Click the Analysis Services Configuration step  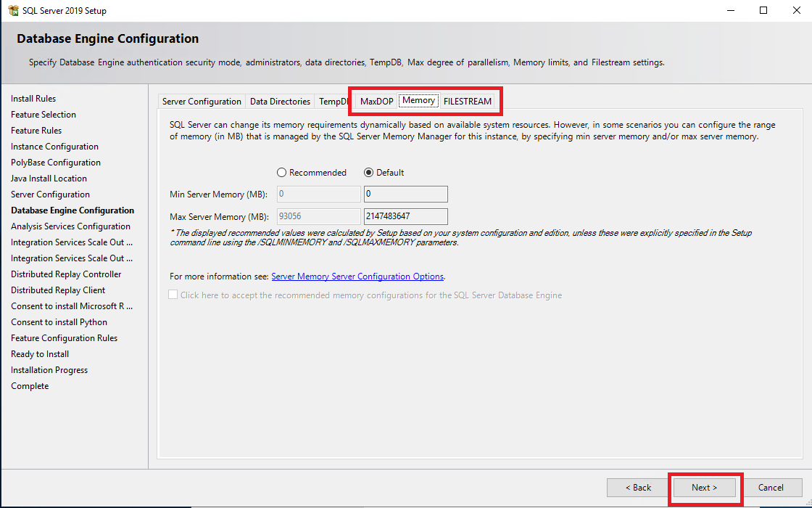coord(70,226)
